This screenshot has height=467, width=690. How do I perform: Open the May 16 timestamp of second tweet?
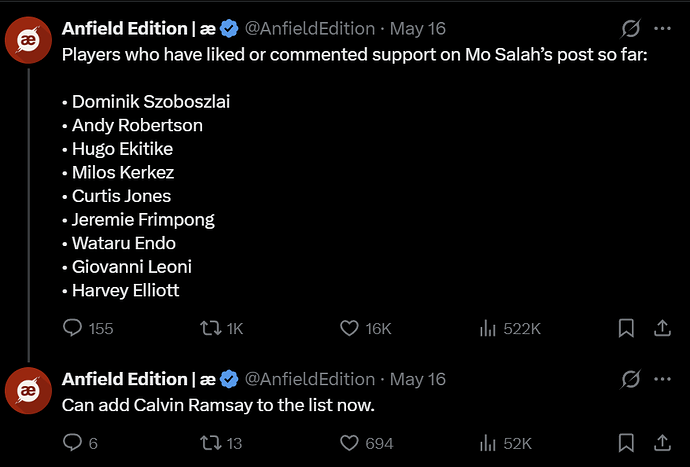click(418, 379)
